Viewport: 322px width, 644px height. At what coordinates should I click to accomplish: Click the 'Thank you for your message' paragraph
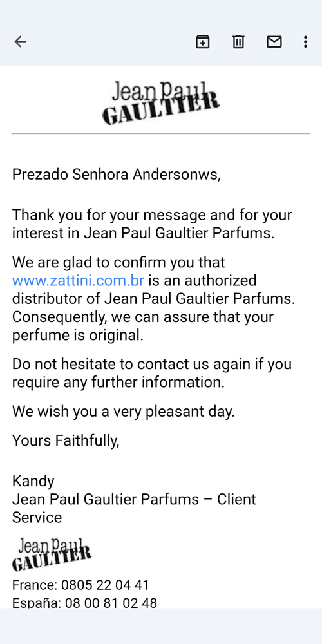pyautogui.click(x=152, y=224)
